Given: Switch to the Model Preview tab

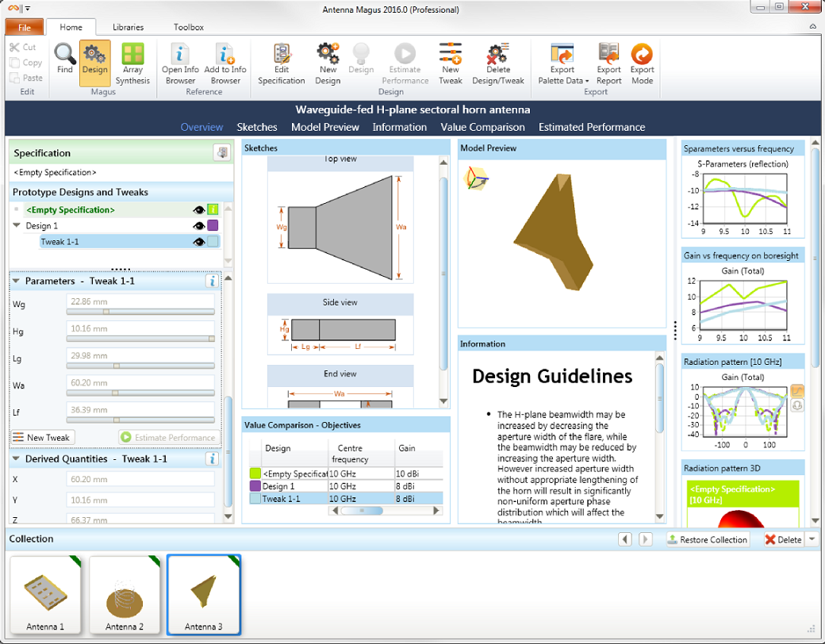Looking at the screenshot, I should (x=325, y=127).
